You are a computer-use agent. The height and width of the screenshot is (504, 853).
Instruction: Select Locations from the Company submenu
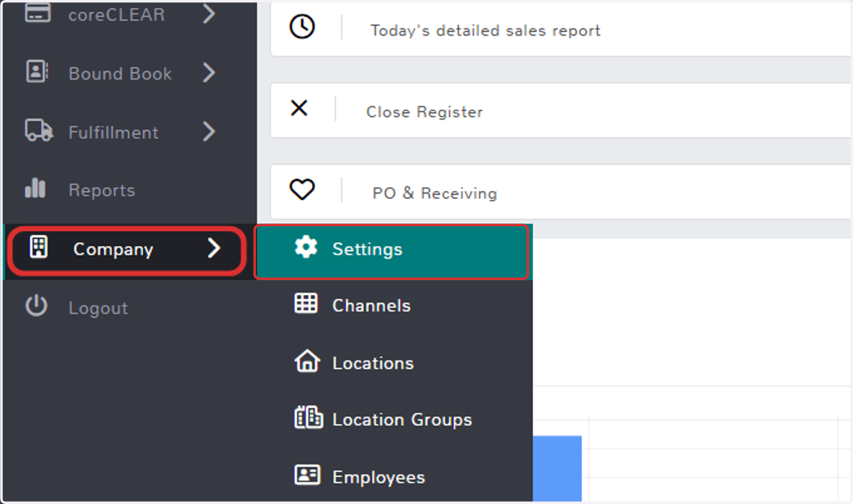394,363
